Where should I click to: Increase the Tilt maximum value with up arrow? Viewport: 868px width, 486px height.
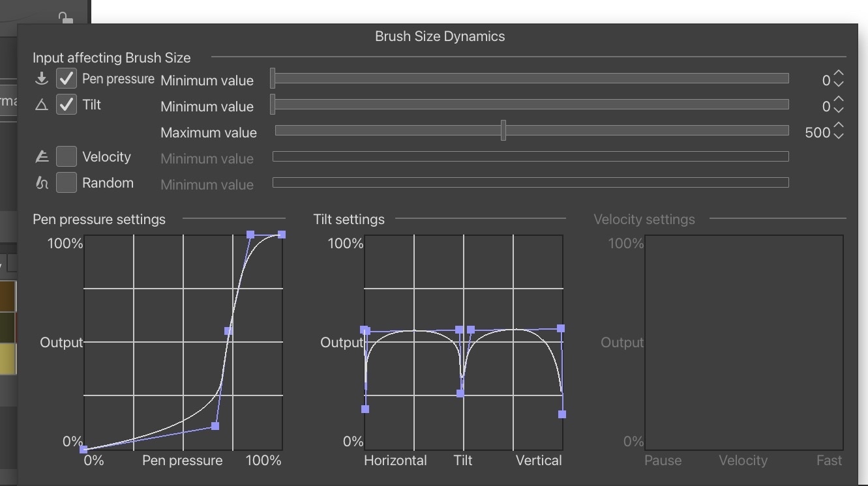click(x=839, y=126)
